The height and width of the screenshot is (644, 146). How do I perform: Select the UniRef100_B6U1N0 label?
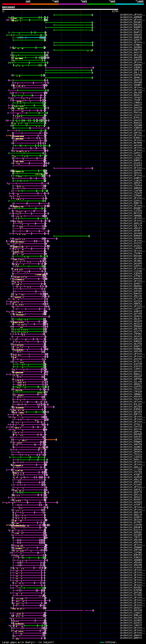coord(131,256)
